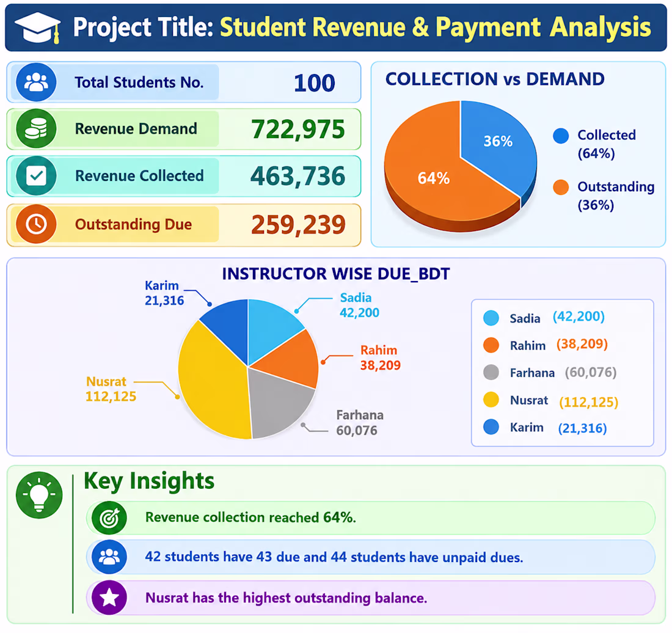Screen dimensions: 672x633
Task: Select the orange Rahim legend dot
Action: [x=491, y=345]
